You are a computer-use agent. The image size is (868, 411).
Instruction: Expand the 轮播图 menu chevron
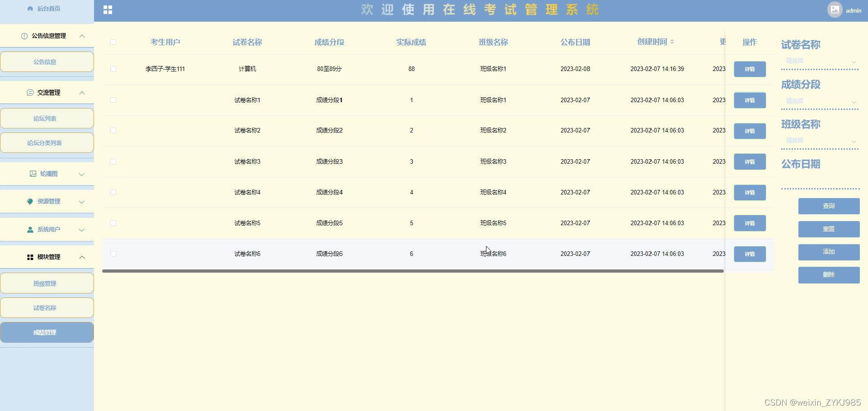[x=82, y=174]
